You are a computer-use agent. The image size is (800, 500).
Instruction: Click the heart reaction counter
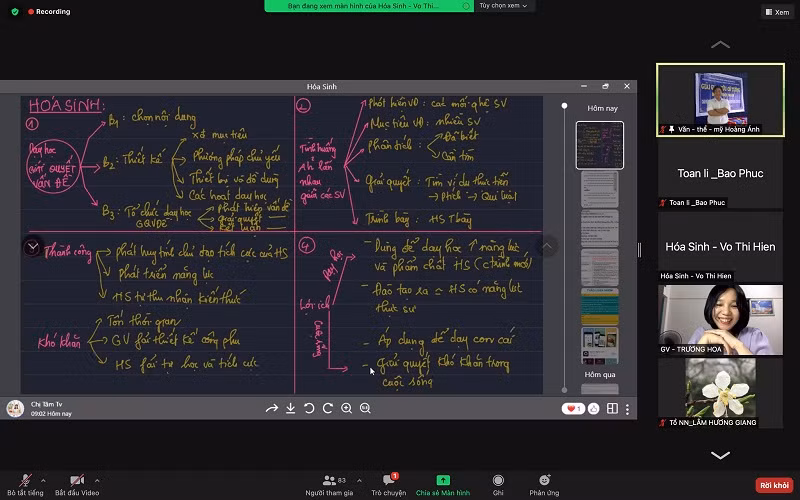tap(572, 408)
